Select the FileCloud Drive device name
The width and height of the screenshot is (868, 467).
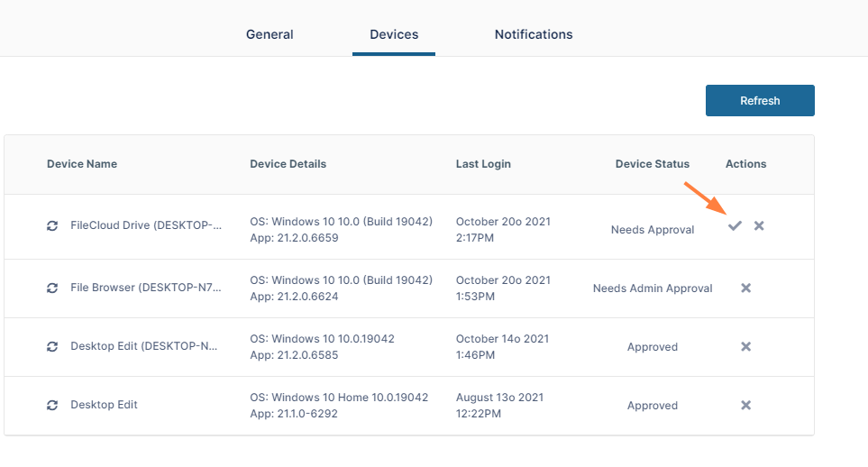146,225
